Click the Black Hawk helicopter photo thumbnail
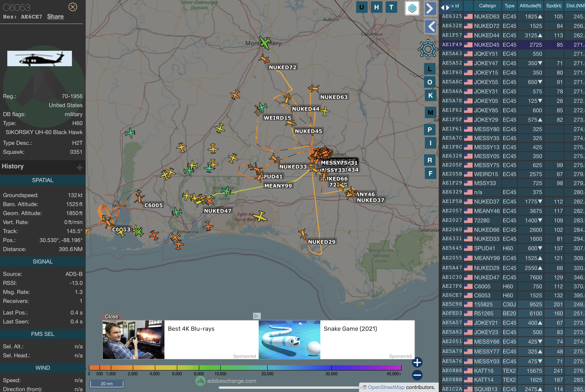The image size is (585, 392). 39,58
